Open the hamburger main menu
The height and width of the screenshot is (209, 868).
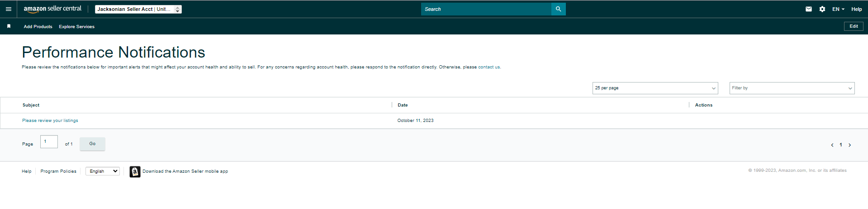pyautogui.click(x=8, y=9)
